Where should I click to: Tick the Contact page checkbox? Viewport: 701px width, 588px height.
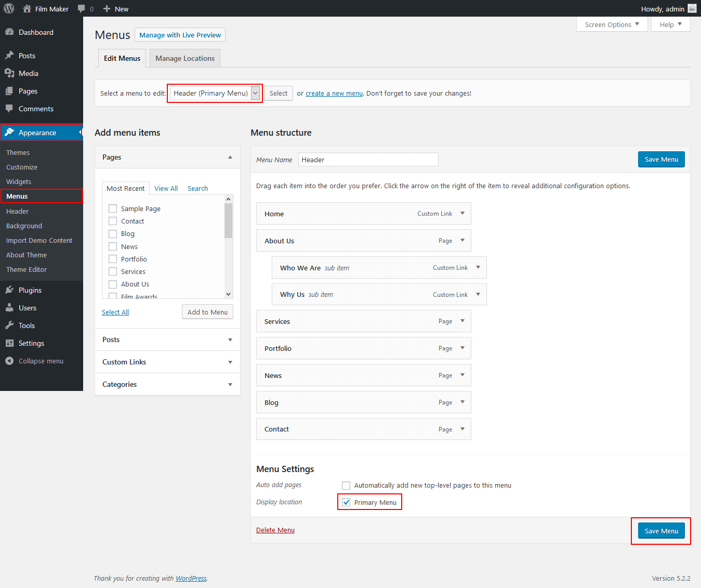113,221
